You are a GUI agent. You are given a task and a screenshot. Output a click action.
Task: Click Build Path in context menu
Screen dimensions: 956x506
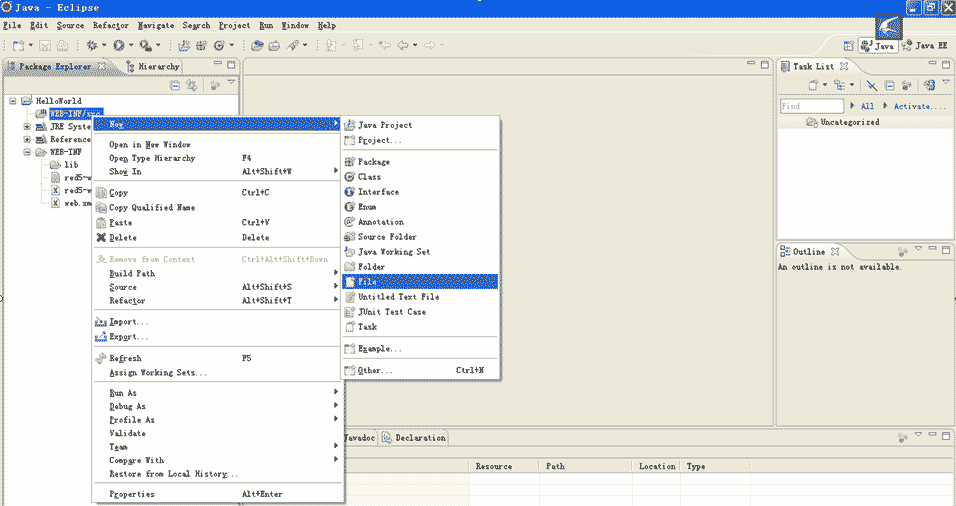[x=217, y=273]
